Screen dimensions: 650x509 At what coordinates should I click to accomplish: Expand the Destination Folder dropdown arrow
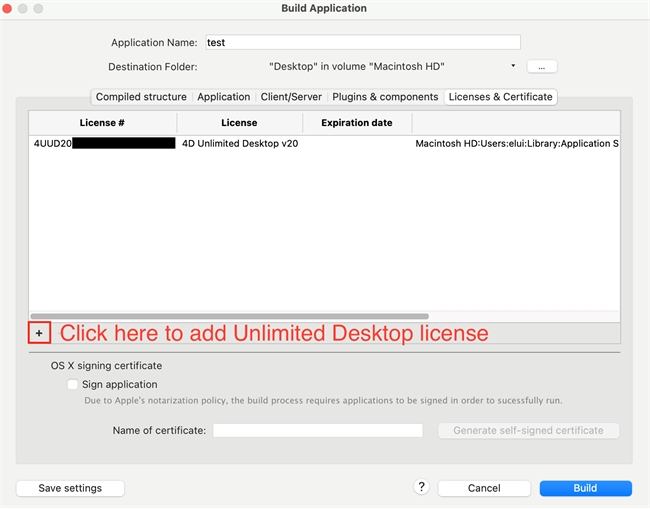point(513,66)
